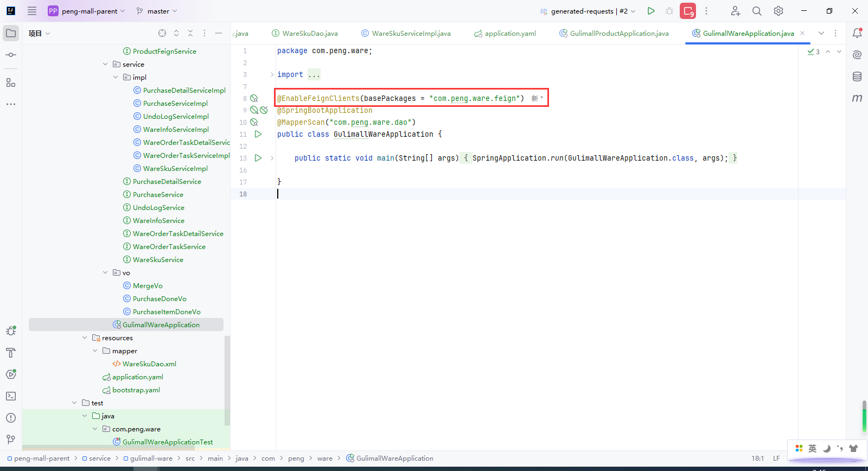Open run configuration selector dropdown
Screen dimensions: 868x471
click(x=588, y=11)
